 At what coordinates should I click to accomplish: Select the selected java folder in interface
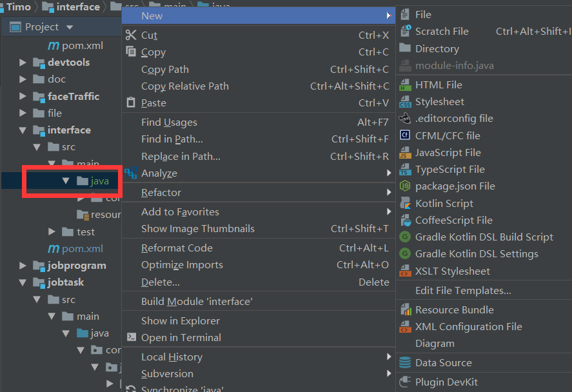coord(93,181)
